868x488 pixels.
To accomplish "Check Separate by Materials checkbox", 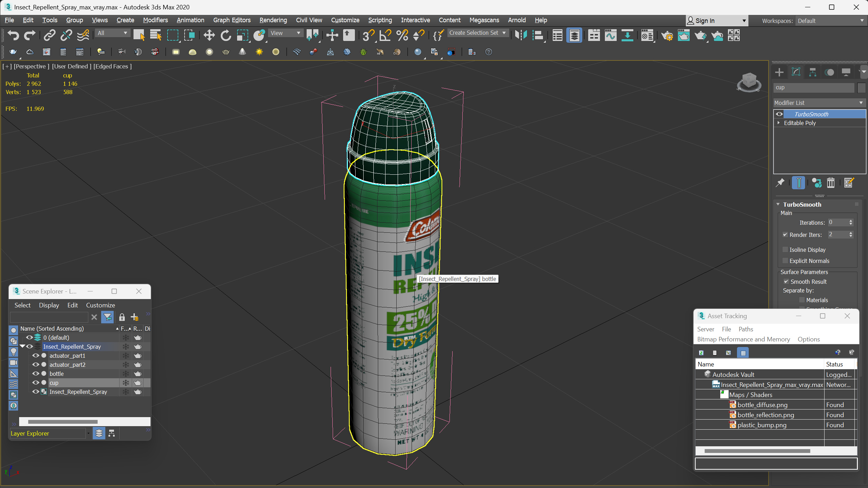I will tap(802, 300).
